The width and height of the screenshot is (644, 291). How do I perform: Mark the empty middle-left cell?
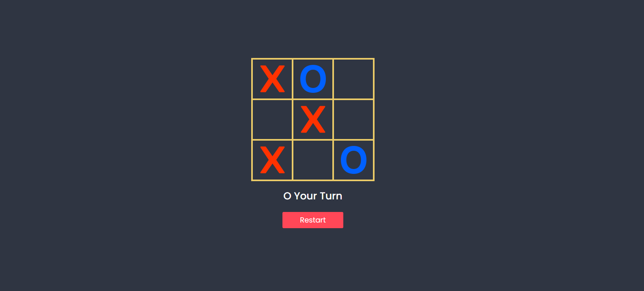coord(272,120)
